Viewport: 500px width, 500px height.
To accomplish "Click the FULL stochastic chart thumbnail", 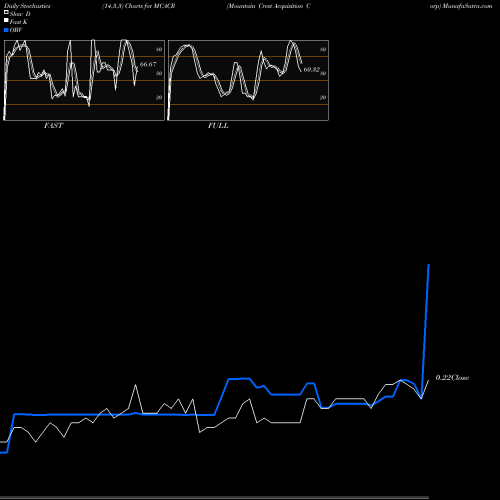I will [x=248, y=80].
